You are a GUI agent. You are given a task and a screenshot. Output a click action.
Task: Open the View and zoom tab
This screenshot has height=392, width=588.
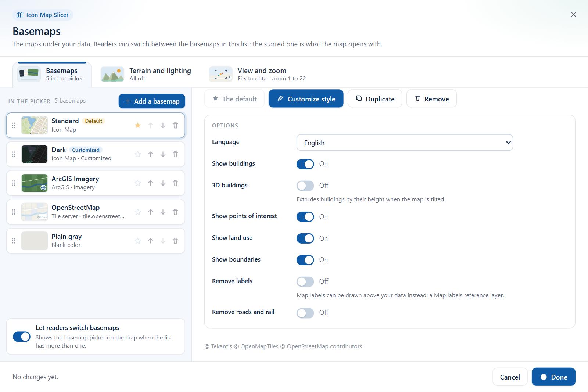tap(257, 74)
